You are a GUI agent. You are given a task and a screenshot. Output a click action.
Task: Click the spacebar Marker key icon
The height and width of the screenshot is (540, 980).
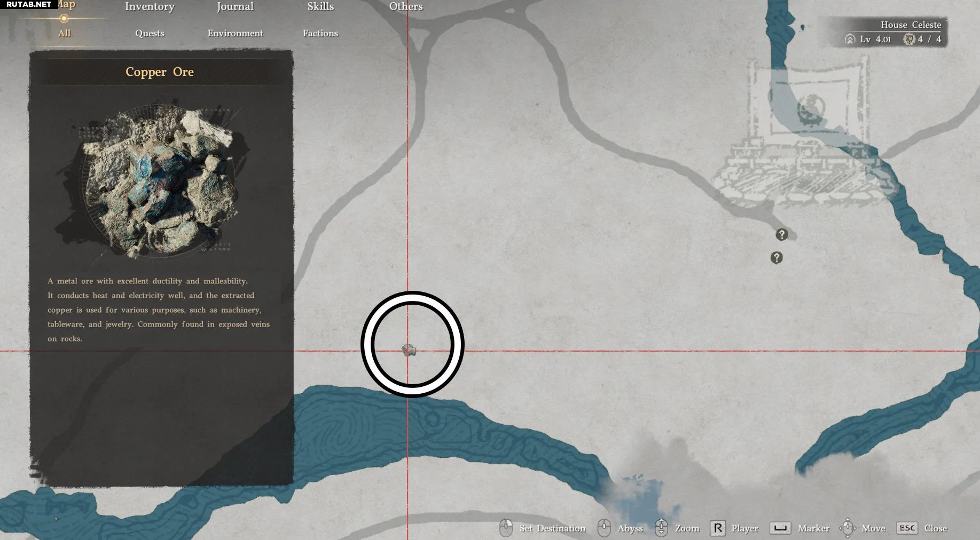coord(780,528)
